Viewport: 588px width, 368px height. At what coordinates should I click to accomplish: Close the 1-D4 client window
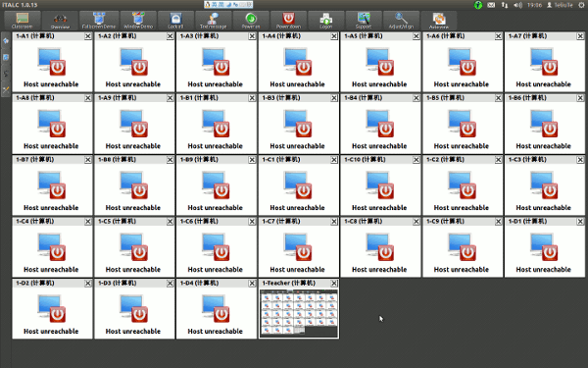[x=252, y=284]
